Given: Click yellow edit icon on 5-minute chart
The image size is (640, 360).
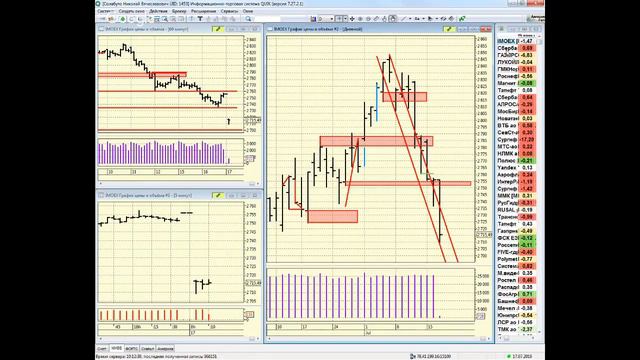Looking at the screenshot, I should [x=218, y=196].
